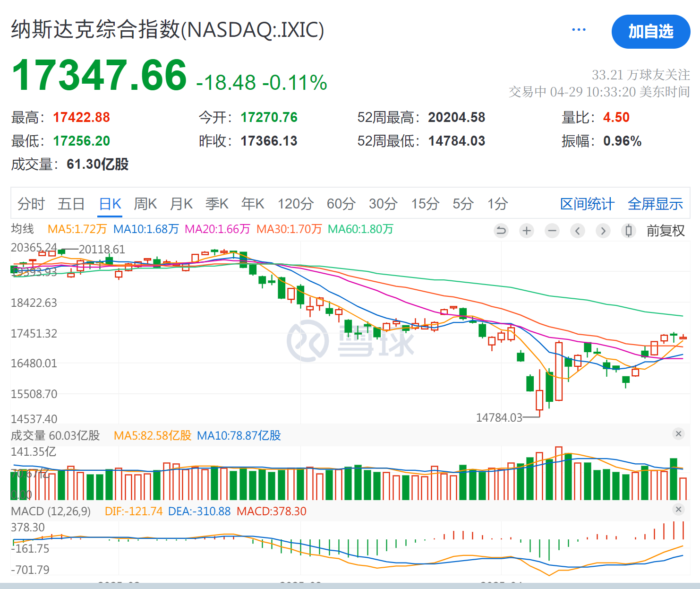Image resolution: width=700 pixels, height=589 pixels.
Task: Click the MA60:1.80万 moving average label
Action: 360,229
